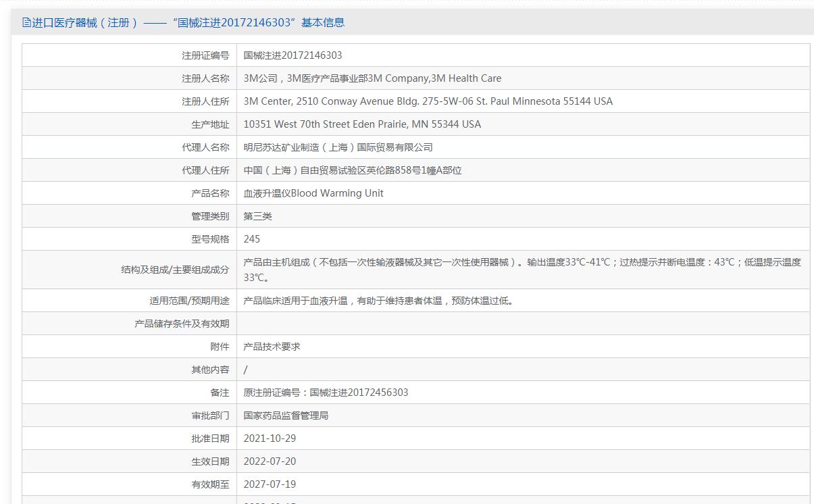Screen dimensions: 814x504
Task: Select the 注册人住所 label
Action: 205,101
